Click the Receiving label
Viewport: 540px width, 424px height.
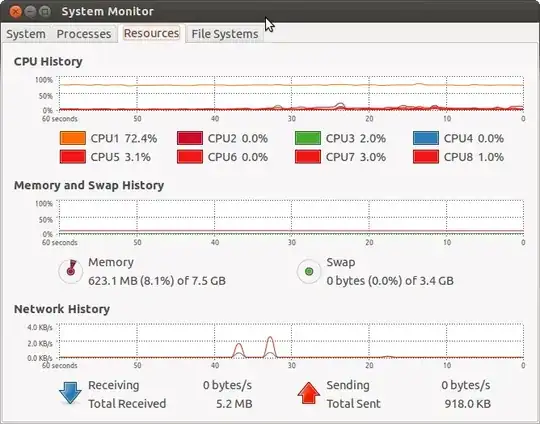pyautogui.click(x=114, y=385)
